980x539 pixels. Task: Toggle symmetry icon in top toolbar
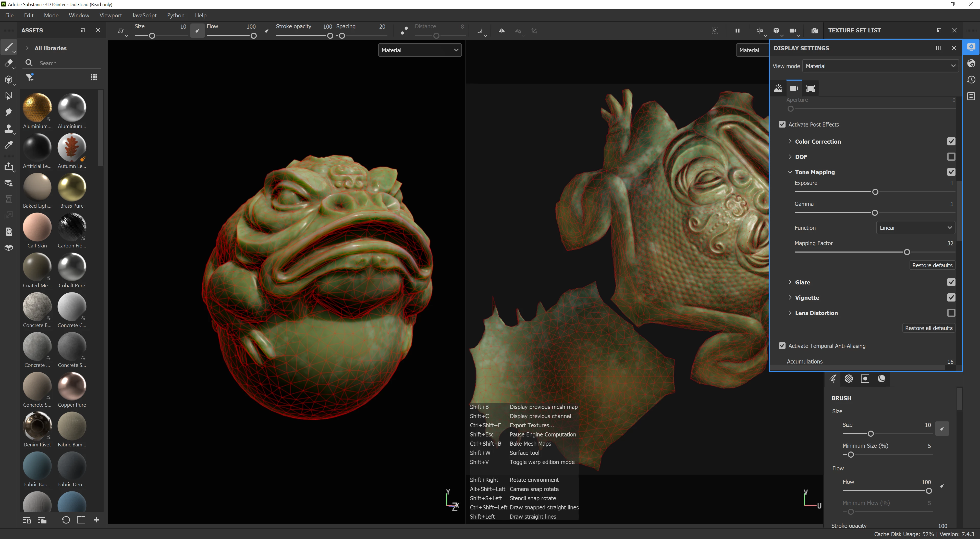tap(501, 30)
